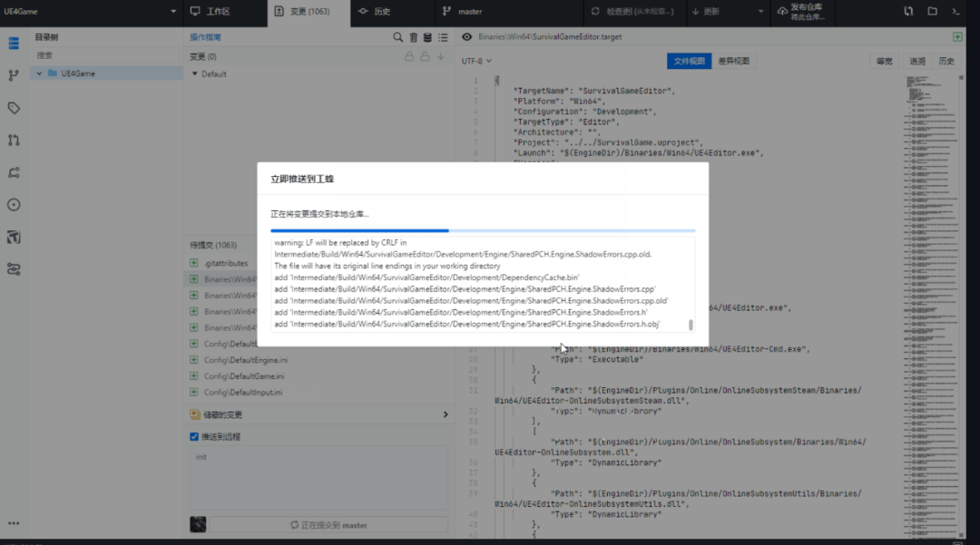The height and width of the screenshot is (545, 980).
Task: Click the pending commit (1063) header
Action: (213, 246)
